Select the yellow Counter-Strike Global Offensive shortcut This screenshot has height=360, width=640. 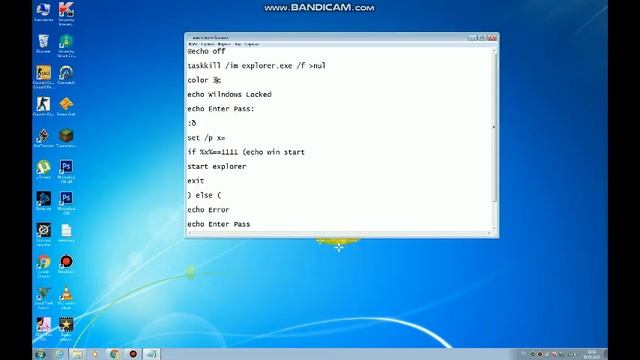(x=43, y=76)
